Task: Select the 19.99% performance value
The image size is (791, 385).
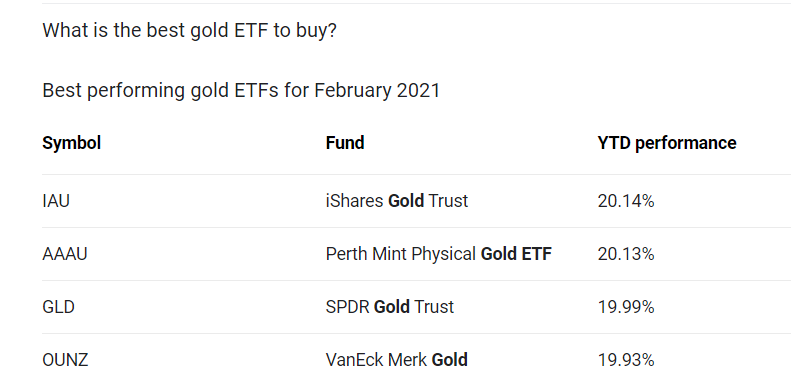Action: coord(626,307)
